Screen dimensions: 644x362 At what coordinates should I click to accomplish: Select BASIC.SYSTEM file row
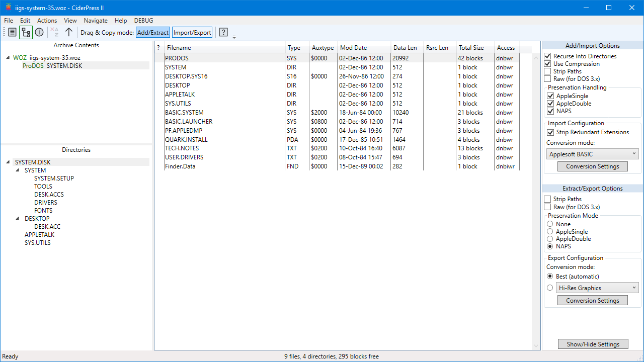tap(343, 113)
